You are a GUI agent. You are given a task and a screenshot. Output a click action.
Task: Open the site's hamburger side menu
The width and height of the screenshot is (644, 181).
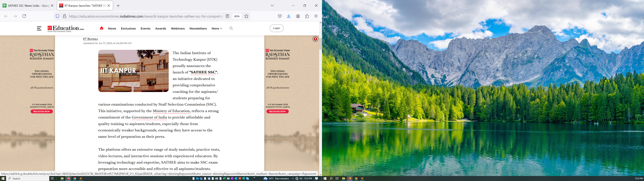pyautogui.click(x=39, y=28)
